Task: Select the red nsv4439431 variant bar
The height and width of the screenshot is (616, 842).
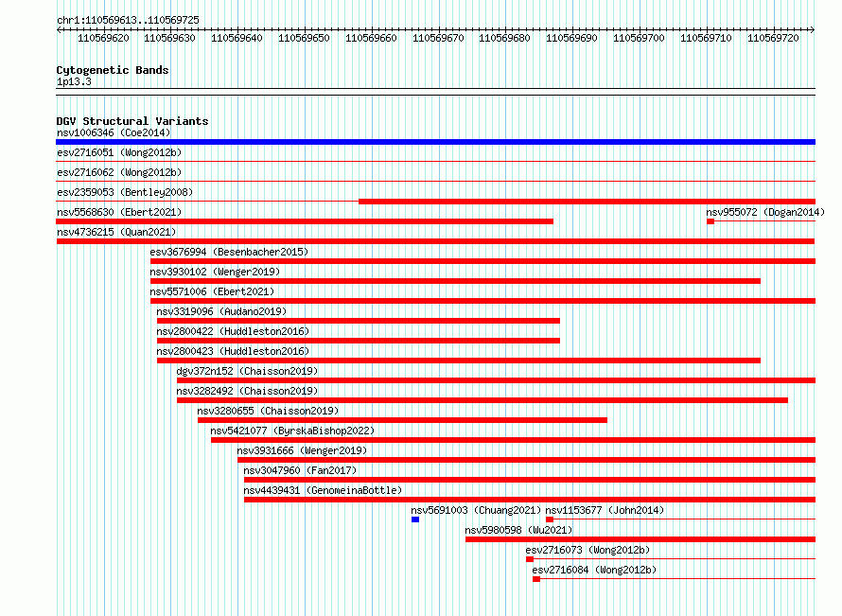Action: 530,500
